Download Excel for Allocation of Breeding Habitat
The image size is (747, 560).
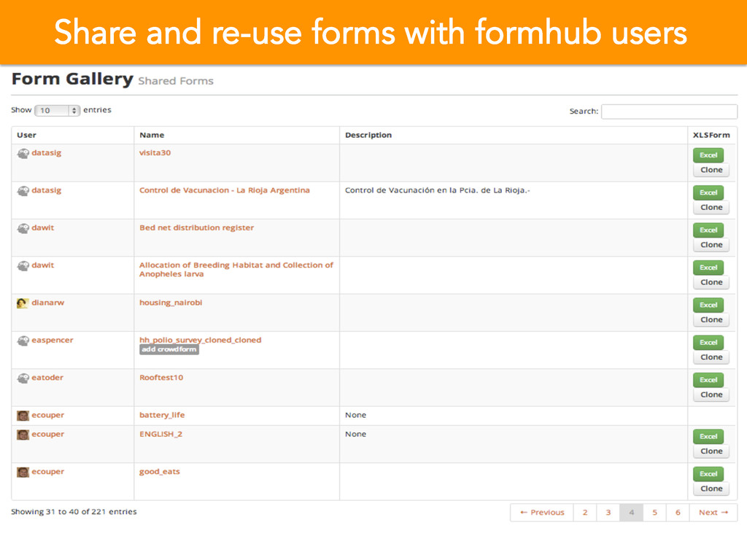click(x=708, y=268)
